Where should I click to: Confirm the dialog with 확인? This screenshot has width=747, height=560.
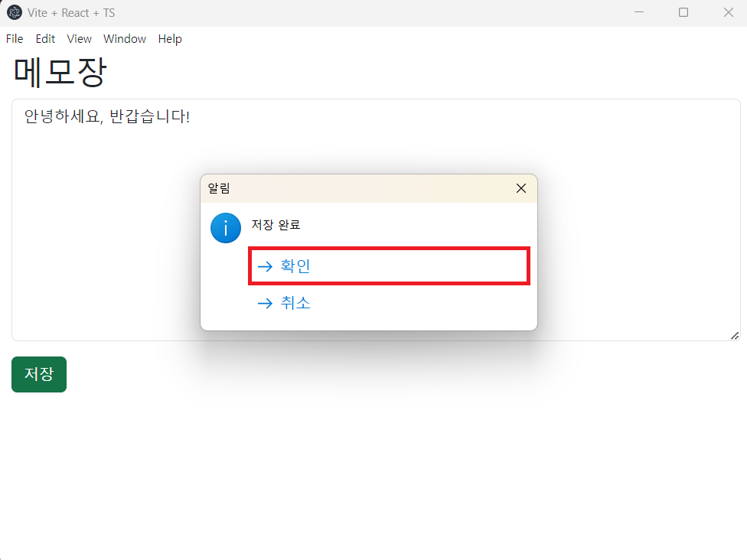point(390,266)
